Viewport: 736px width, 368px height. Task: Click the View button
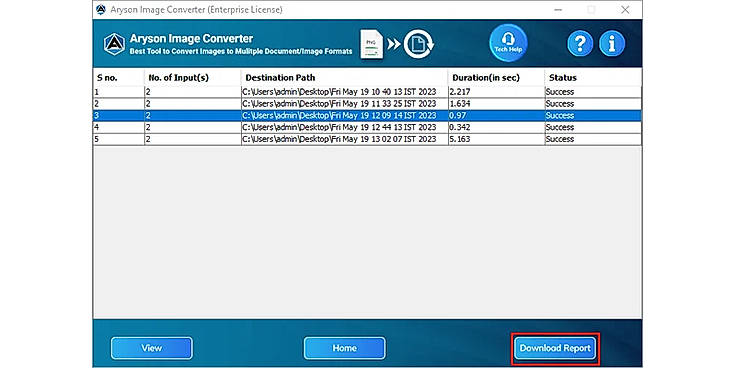click(x=152, y=348)
